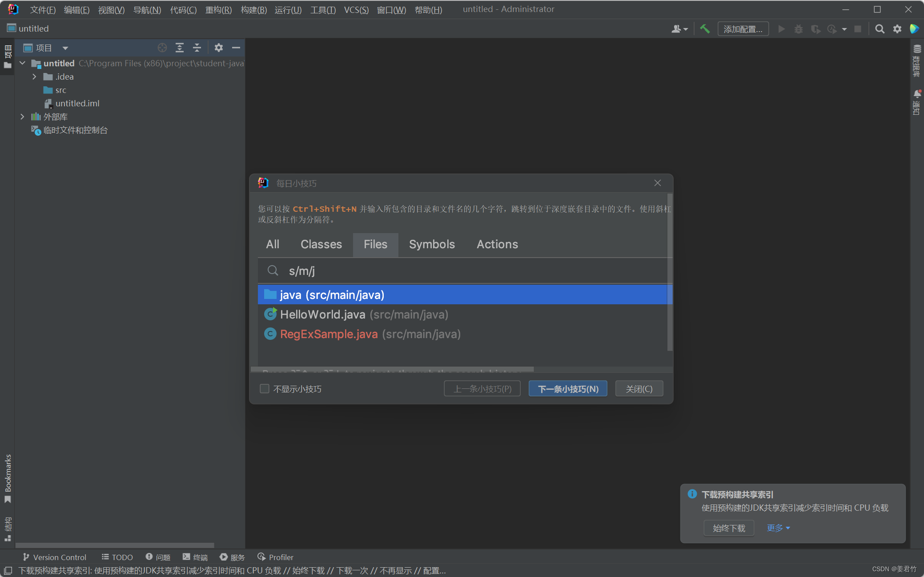Open the 视图(V) menu

111,9
